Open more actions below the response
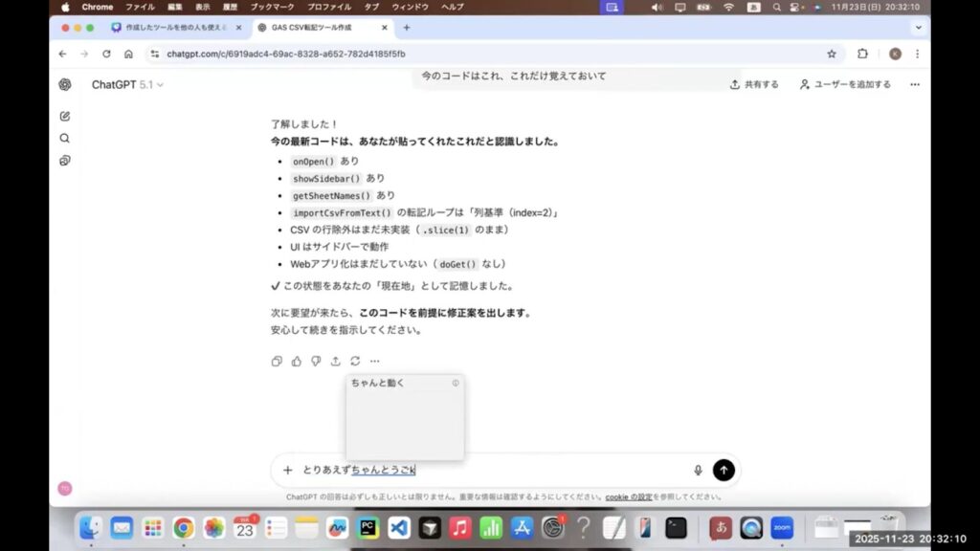 375,361
